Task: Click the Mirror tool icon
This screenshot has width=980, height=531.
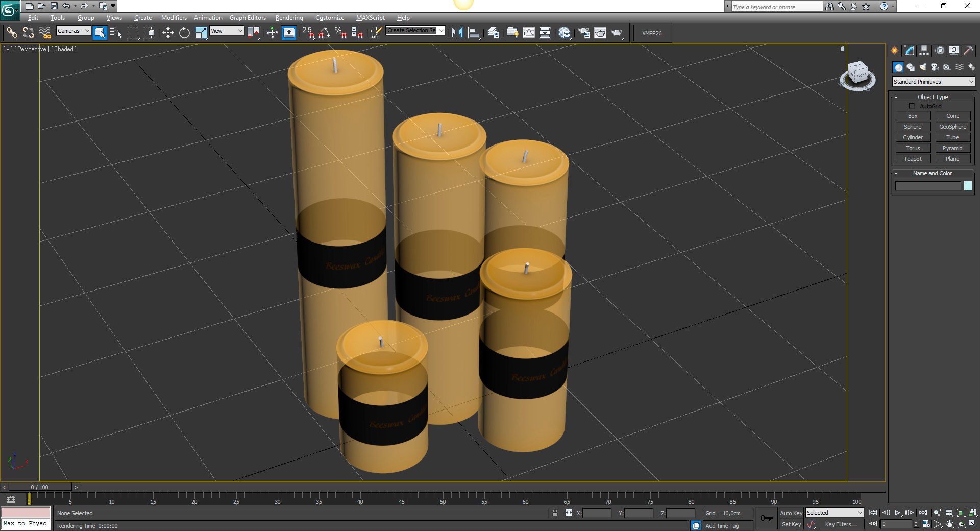Action: pyautogui.click(x=457, y=33)
